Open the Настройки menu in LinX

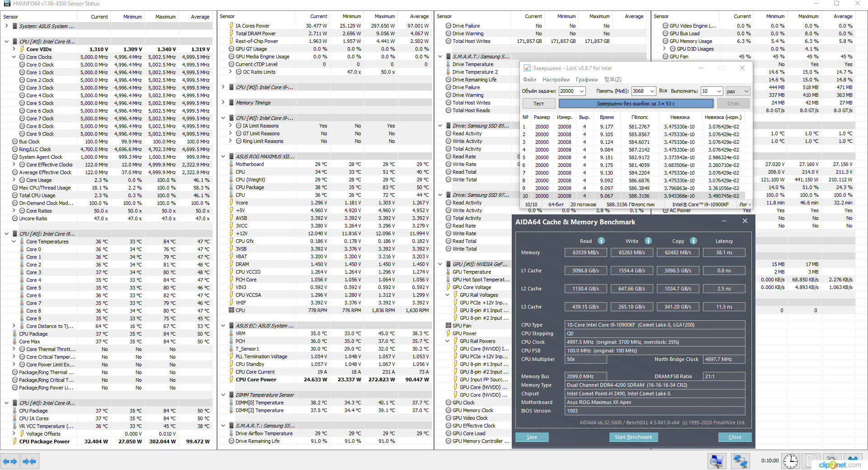[556, 80]
